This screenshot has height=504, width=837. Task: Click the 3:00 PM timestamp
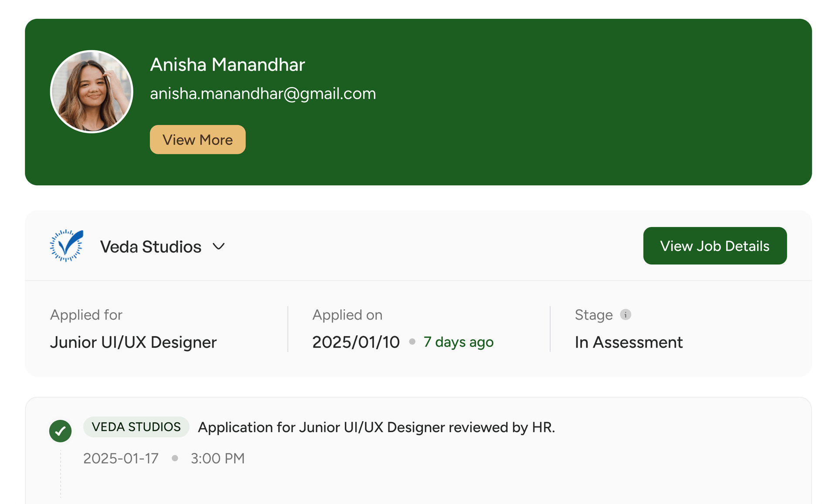(218, 458)
